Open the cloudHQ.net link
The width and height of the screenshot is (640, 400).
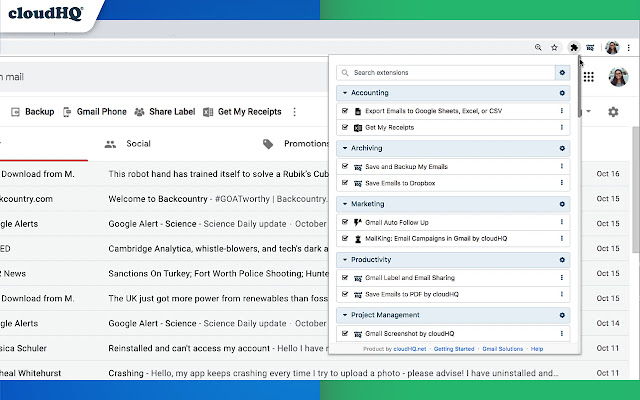410,349
